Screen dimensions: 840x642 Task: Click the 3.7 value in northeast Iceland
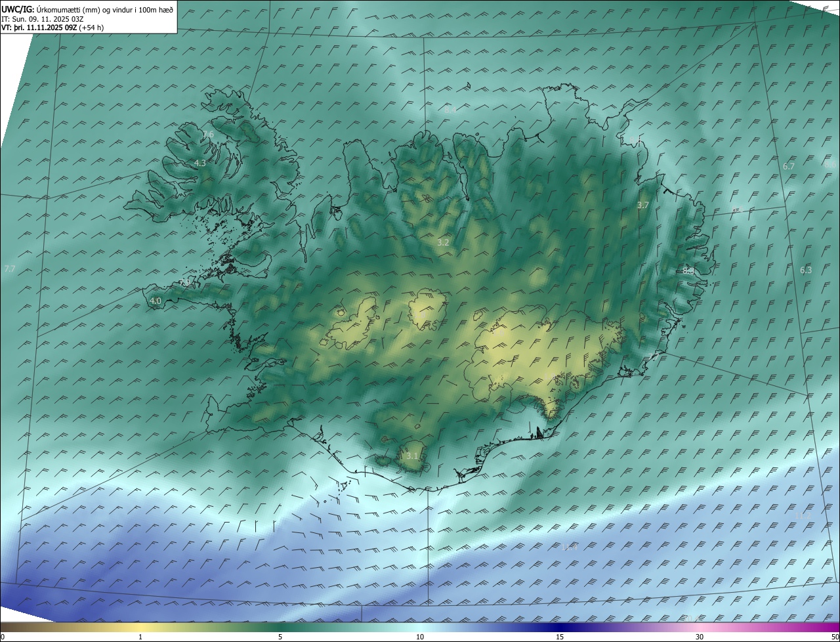tap(643, 205)
